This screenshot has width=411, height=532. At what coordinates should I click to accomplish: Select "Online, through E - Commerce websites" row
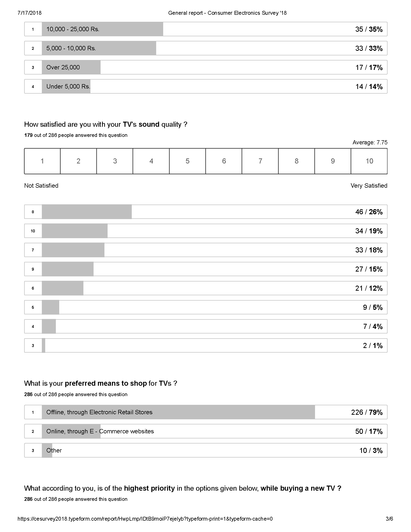(x=205, y=431)
